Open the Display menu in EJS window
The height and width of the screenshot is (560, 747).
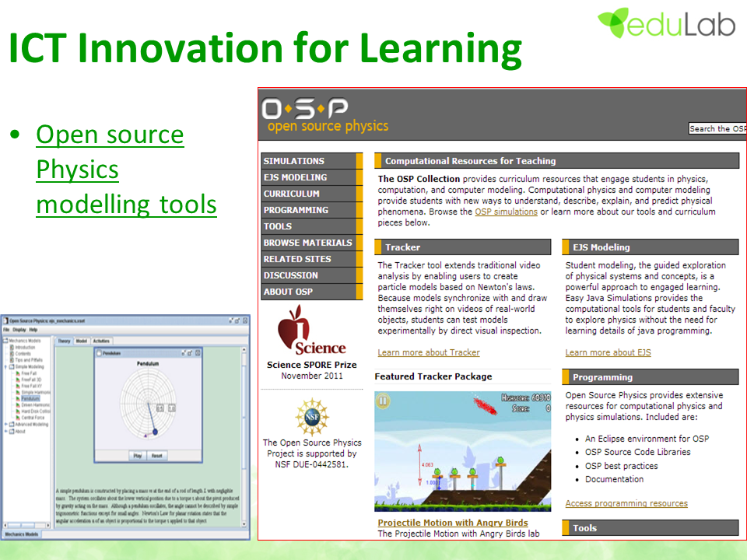[19, 330]
